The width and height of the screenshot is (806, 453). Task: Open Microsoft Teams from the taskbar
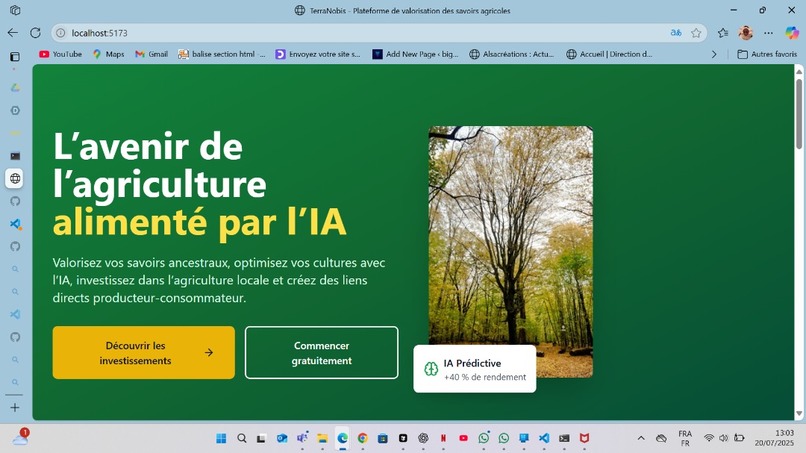coord(302,438)
